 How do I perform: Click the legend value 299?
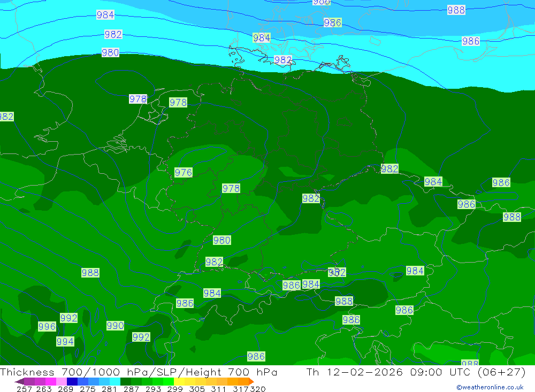(174, 389)
